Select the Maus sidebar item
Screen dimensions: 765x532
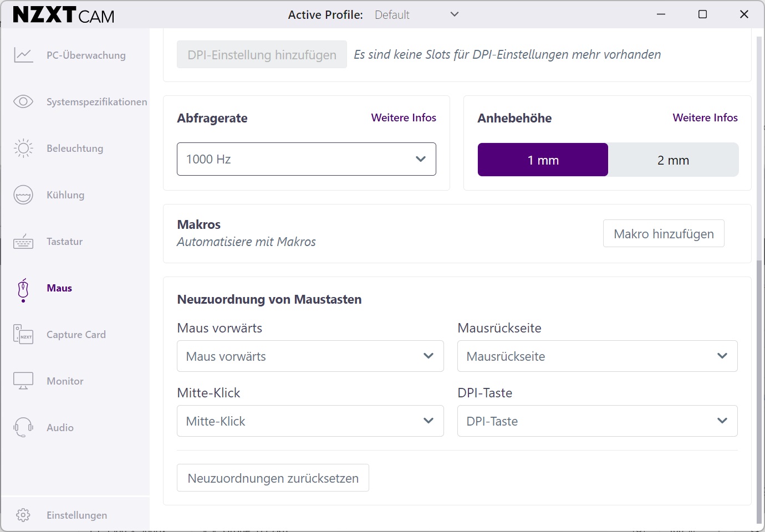pyautogui.click(x=59, y=288)
